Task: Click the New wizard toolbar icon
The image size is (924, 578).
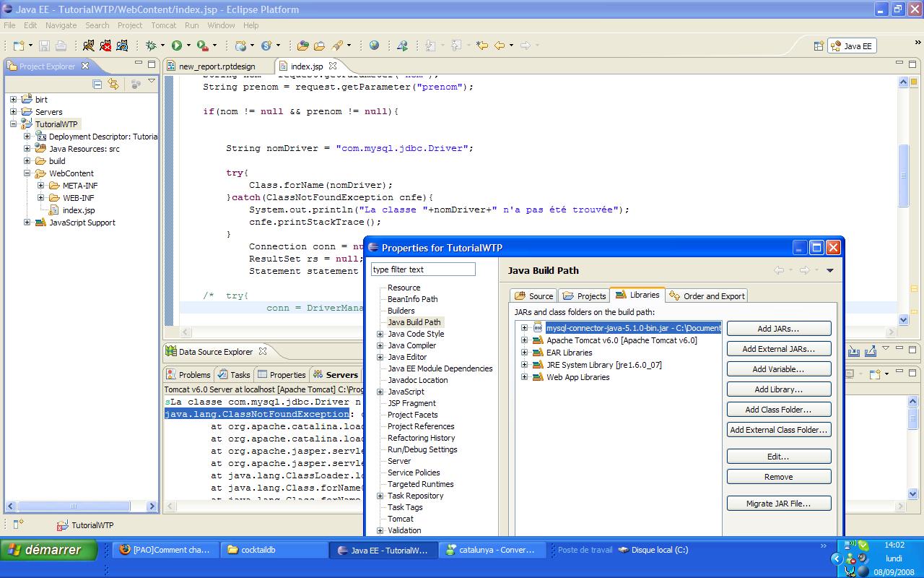Action: (x=17, y=46)
